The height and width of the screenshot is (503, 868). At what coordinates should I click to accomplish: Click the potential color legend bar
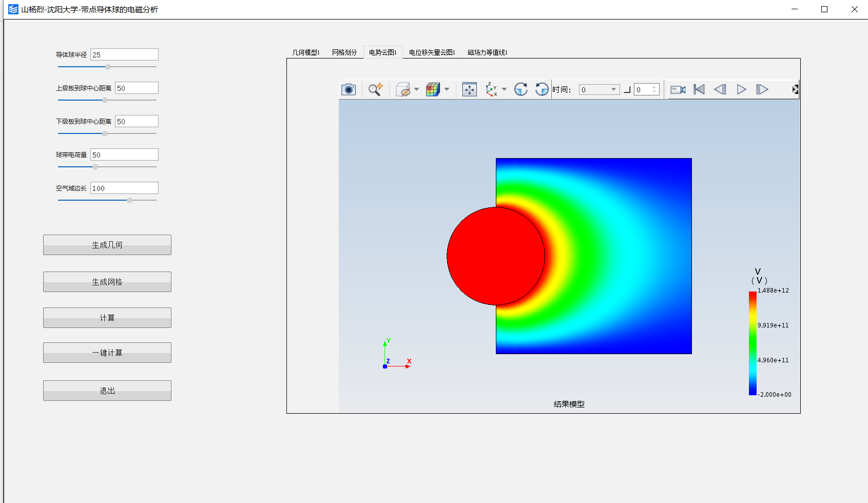753,343
